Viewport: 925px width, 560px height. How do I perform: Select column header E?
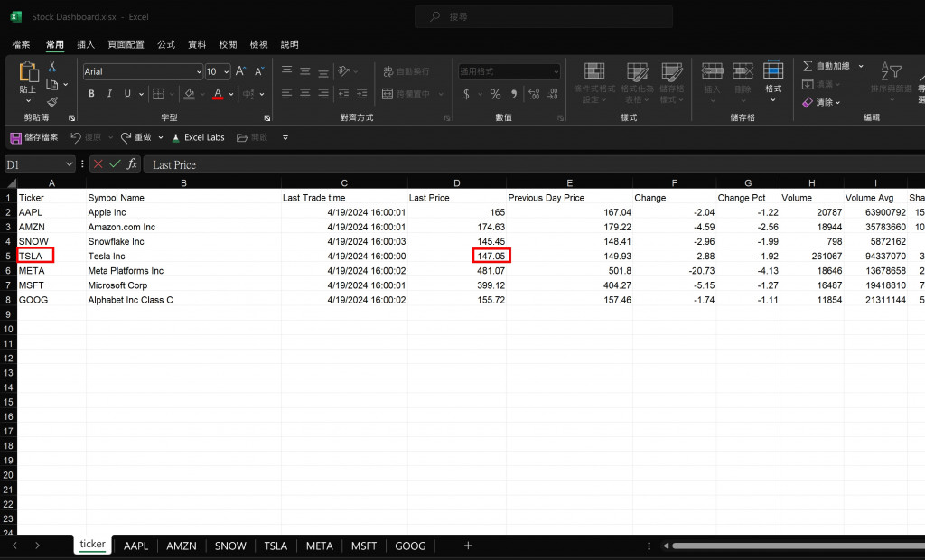click(569, 183)
